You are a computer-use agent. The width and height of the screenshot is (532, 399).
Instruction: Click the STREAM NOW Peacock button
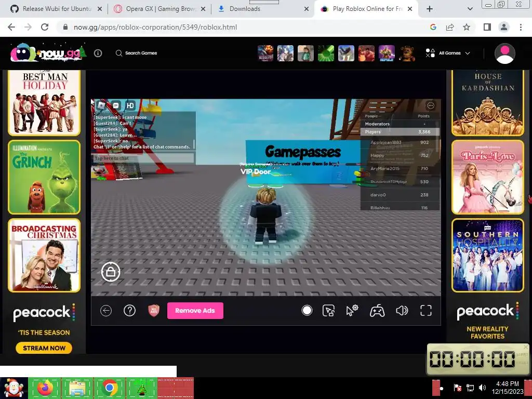[x=44, y=348]
